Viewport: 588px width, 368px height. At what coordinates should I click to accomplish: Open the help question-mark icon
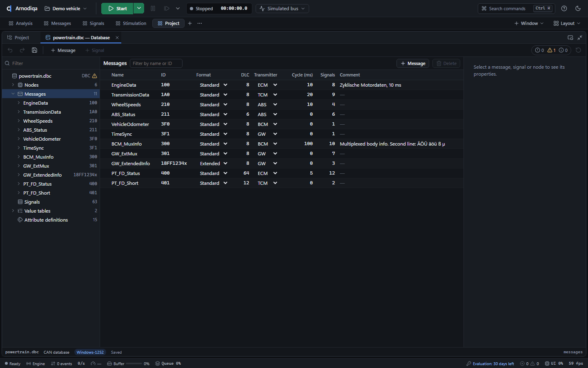564,9
